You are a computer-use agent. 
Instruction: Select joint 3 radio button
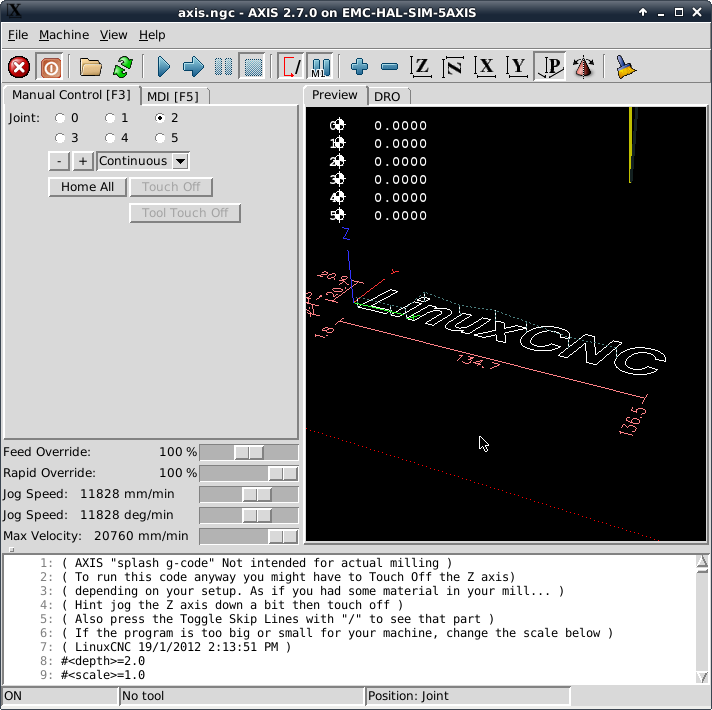point(60,138)
